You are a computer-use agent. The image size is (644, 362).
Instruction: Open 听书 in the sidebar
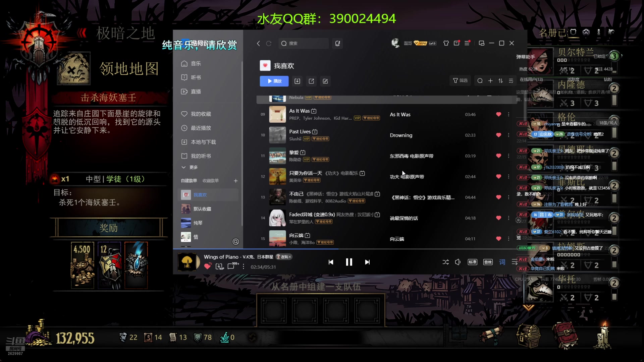(x=191, y=77)
